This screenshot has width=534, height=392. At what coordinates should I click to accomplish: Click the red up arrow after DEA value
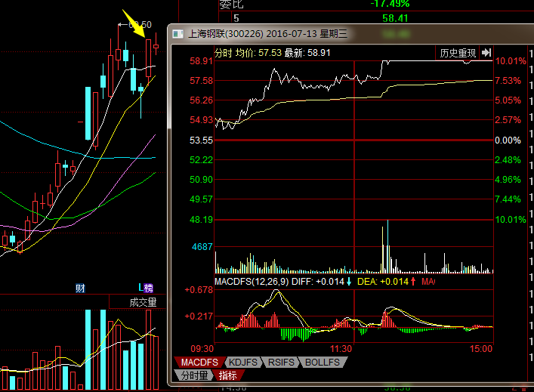[x=413, y=282]
